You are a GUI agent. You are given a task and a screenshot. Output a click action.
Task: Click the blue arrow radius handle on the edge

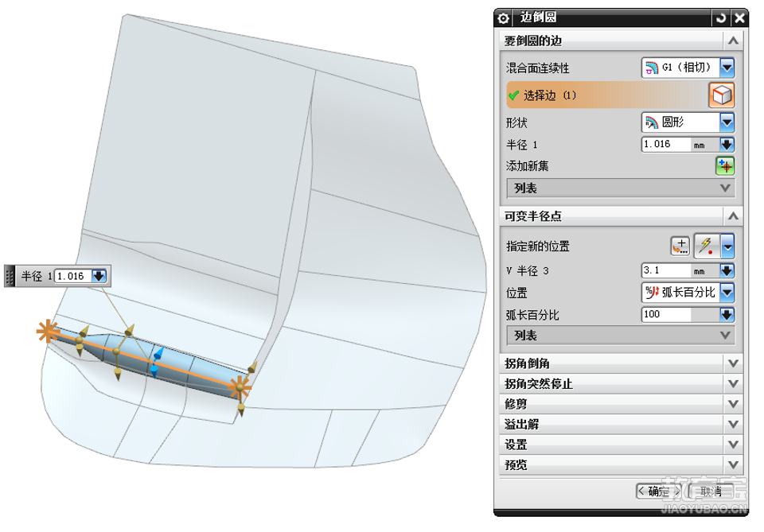pyautogui.click(x=157, y=362)
